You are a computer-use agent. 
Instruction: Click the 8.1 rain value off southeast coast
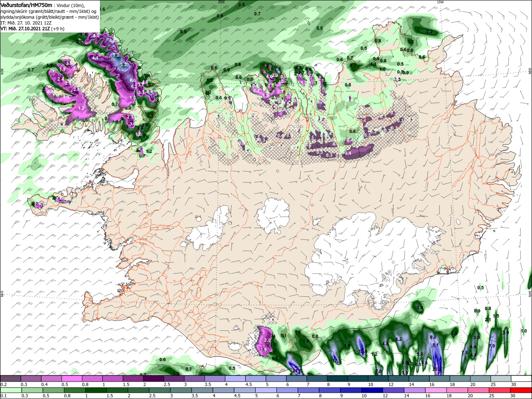point(436,345)
